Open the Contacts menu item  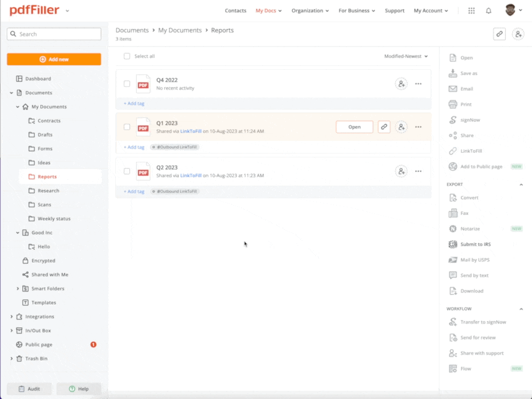tap(236, 11)
